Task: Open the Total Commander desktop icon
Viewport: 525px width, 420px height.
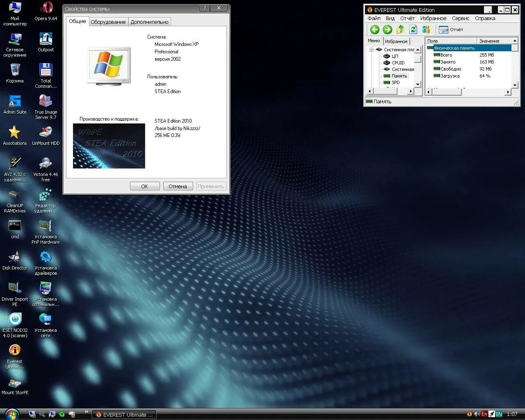Action: [x=46, y=76]
